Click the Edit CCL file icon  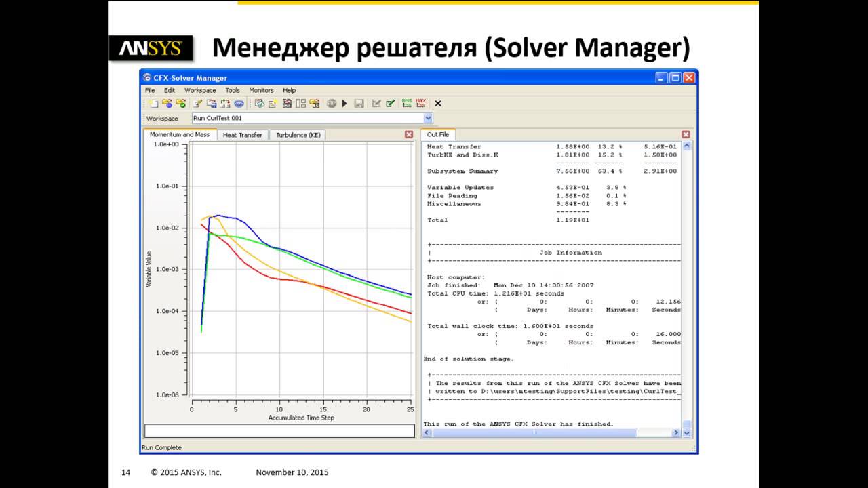(x=212, y=104)
